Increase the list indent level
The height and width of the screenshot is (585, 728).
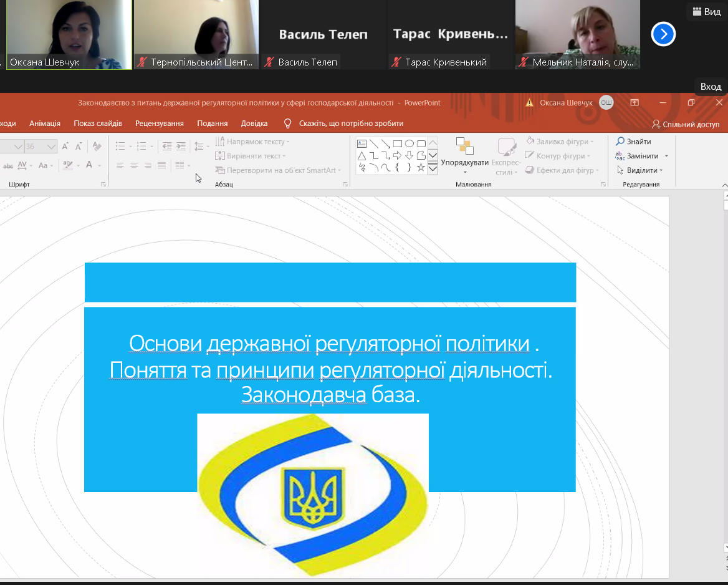click(x=181, y=147)
